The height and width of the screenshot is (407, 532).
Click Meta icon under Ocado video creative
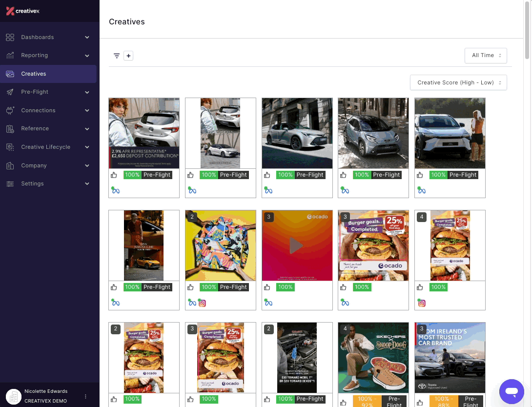point(268,303)
